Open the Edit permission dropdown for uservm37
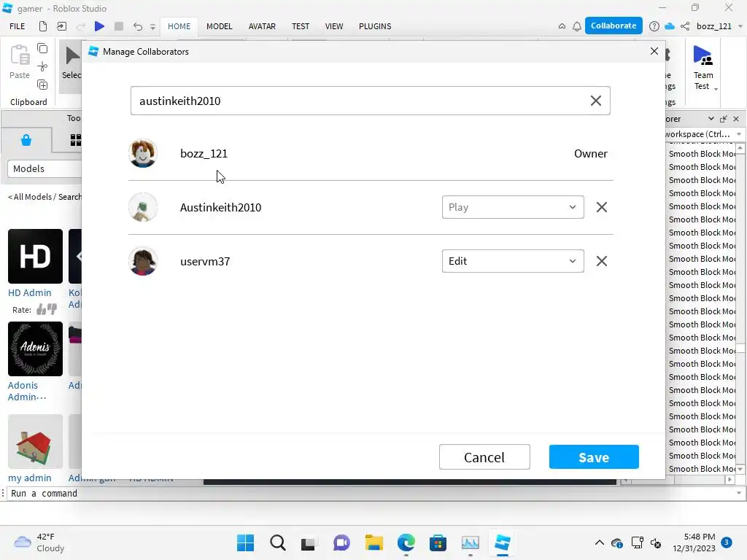747x560 pixels. (x=513, y=261)
